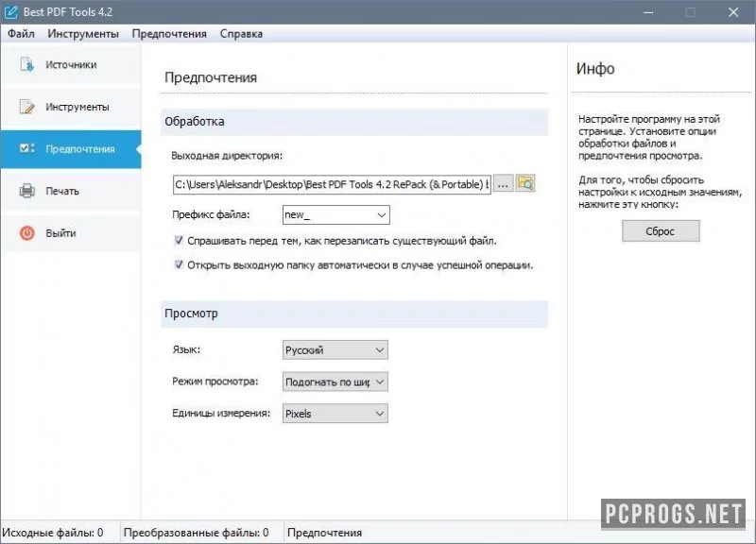Open the Справка menu
Viewport: 756px width, 544px height.
coord(241,34)
